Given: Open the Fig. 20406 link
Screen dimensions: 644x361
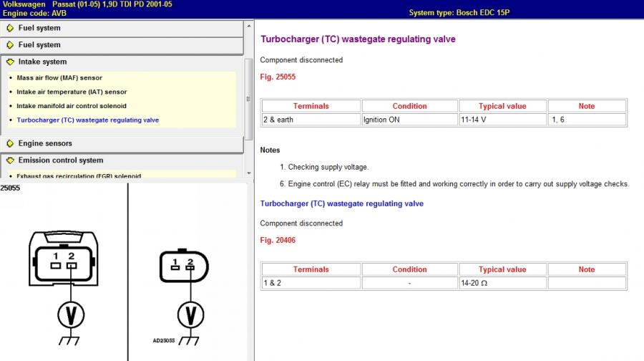Looking at the screenshot, I should [278, 240].
